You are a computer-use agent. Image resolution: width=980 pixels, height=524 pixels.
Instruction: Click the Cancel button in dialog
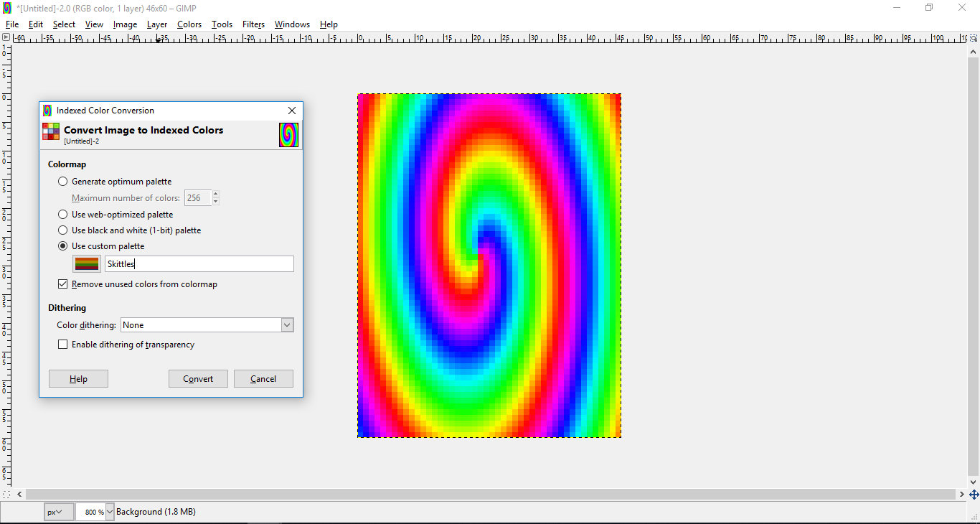263,379
